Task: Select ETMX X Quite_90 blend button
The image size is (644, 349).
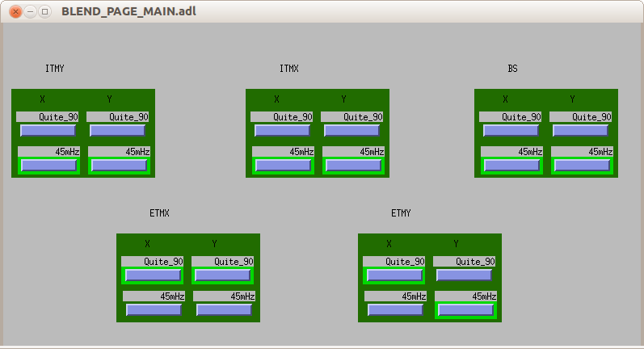Action: 153,275
